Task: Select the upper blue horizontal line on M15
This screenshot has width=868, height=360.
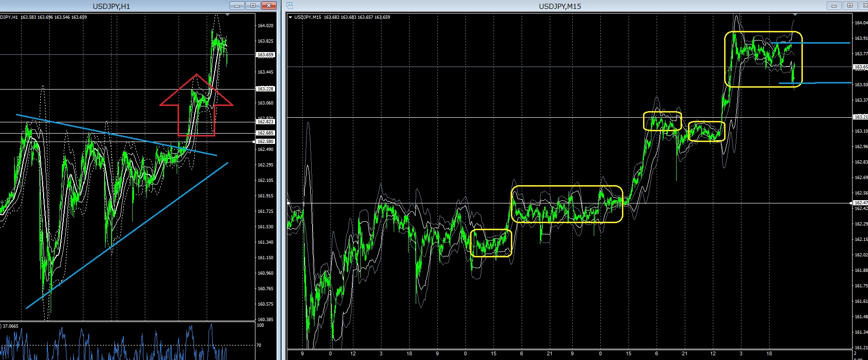Action: pos(810,43)
